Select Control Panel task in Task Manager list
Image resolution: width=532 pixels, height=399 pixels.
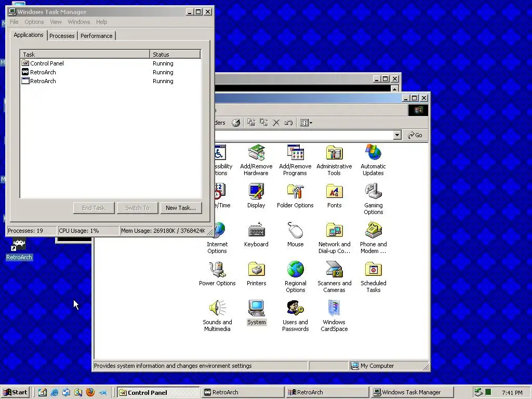(110, 63)
